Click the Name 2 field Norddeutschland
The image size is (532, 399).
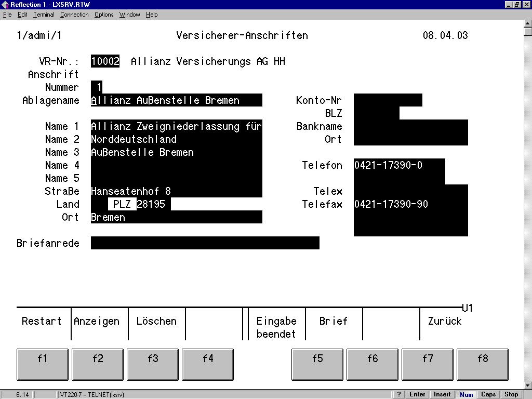177,139
